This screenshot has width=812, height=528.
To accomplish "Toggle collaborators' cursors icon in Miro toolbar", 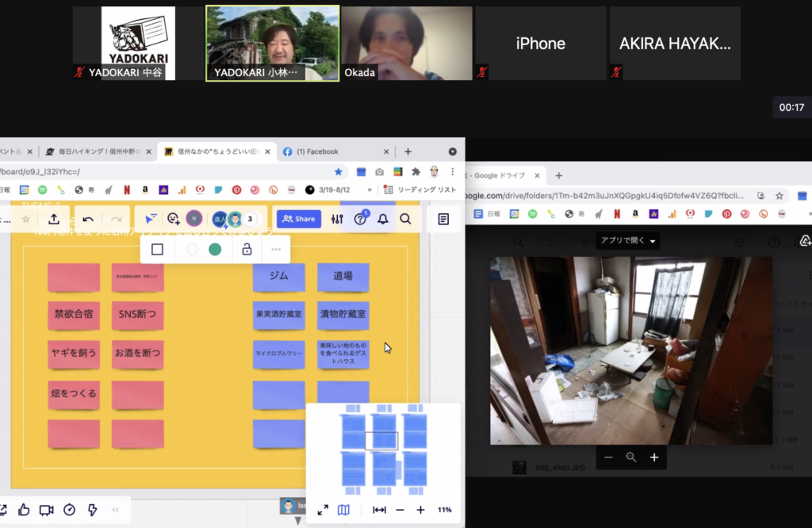I will 150,219.
